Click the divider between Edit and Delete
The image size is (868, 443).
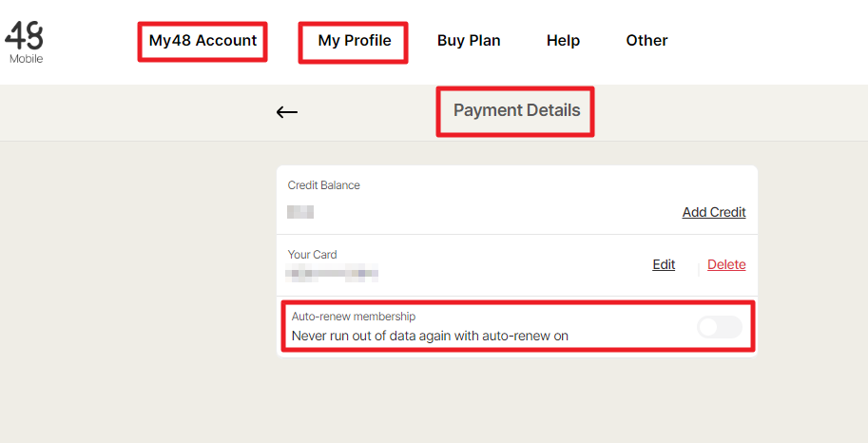699,269
